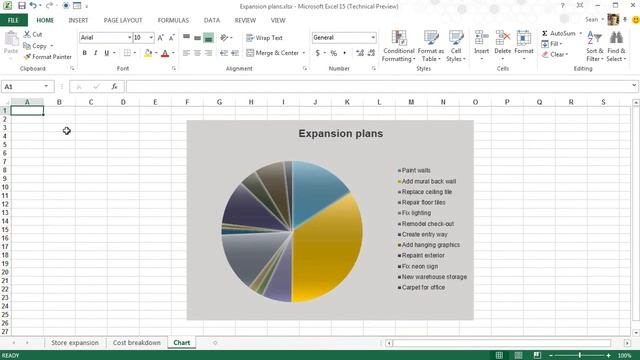Apply the Fill Color bucket
This screenshot has height=360, width=640.
tap(148, 53)
